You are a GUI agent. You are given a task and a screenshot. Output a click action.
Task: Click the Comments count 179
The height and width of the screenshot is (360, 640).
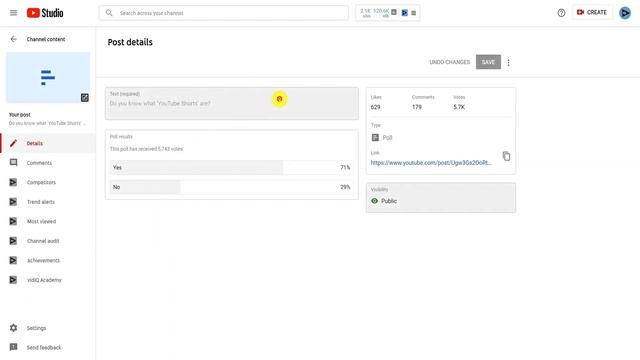click(417, 107)
